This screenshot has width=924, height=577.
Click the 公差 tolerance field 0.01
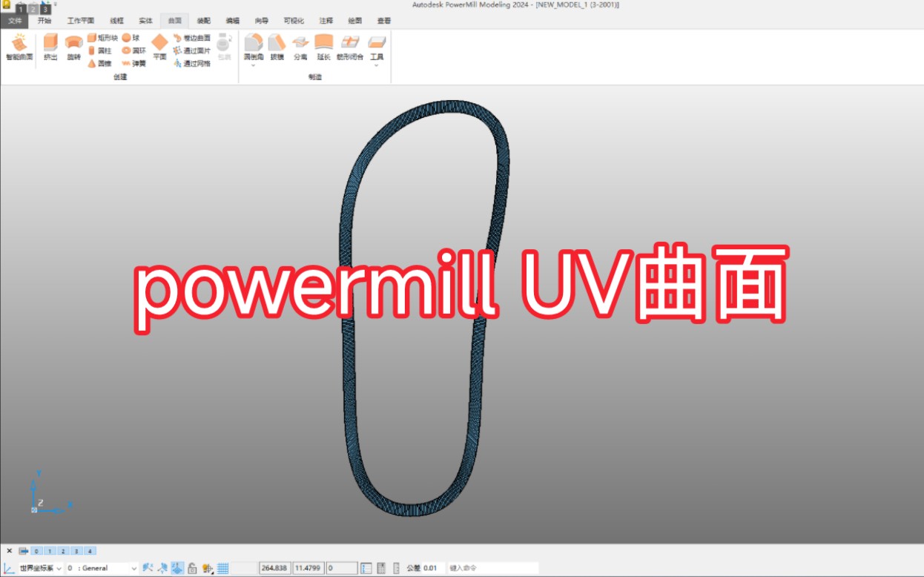click(x=432, y=568)
